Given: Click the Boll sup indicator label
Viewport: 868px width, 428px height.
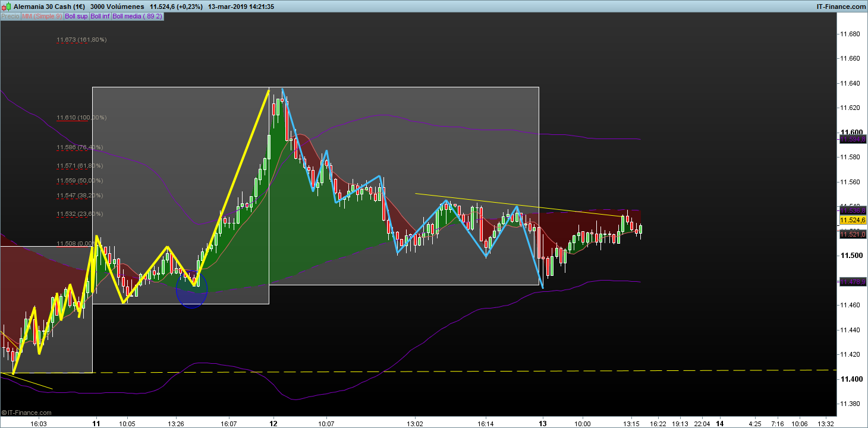Looking at the screenshot, I should click(x=76, y=17).
